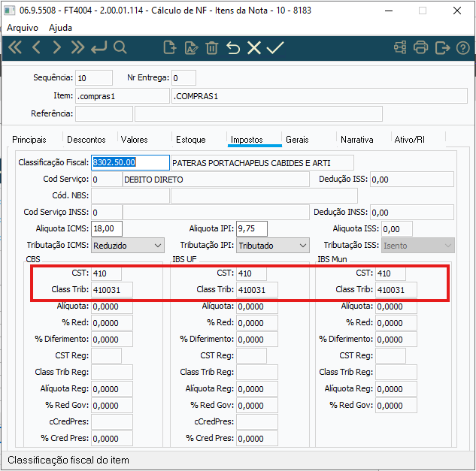Click the IBS Mun CST field
The height and width of the screenshot is (471, 476).
click(x=391, y=273)
